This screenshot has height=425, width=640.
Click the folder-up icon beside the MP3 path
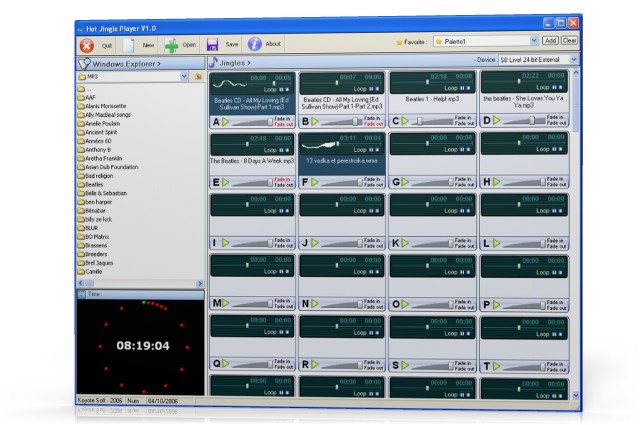(198, 77)
